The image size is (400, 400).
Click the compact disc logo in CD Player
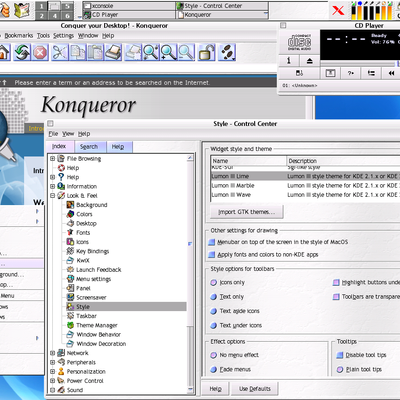(299, 43)
